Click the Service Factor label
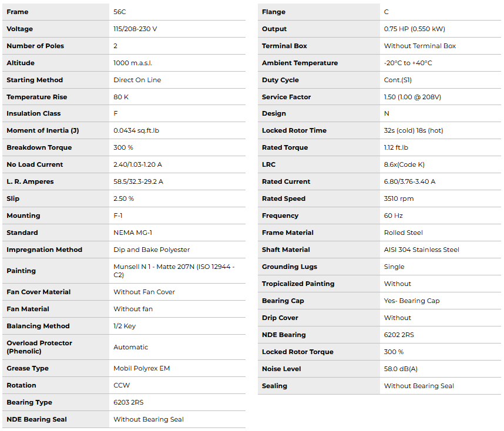The image size is (504, 431). tap(286, 97)
